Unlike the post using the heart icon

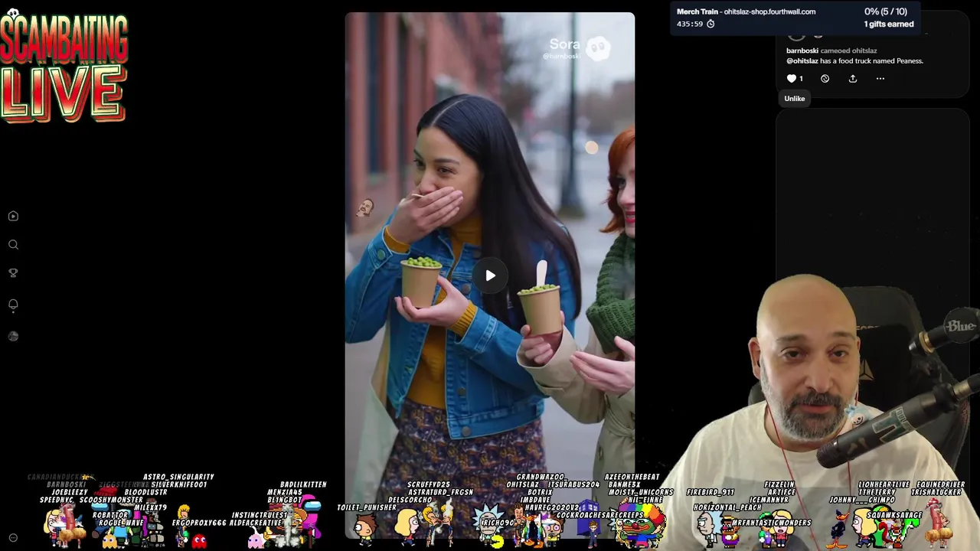[x=792, y=78]
